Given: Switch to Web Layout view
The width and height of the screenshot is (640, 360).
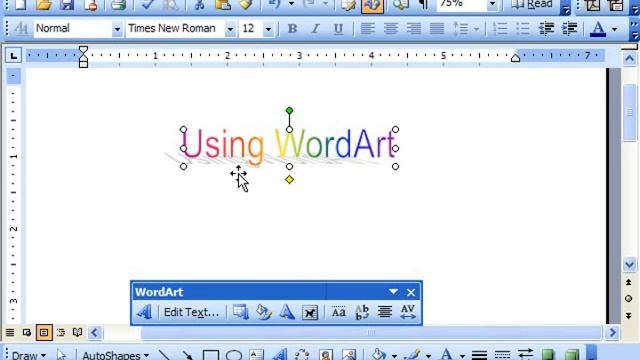Looking at the screenshot, I should coord(27,333).
